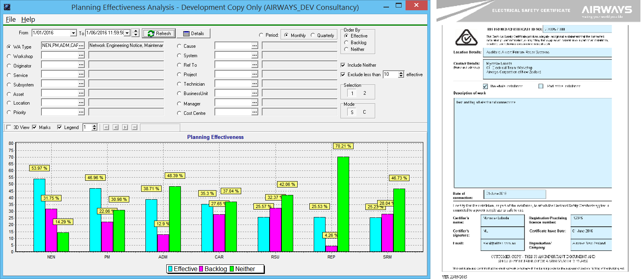Image resolution: width=644 pixels, height=279 pixels.
Task: Open the Details view
Action: (194, 34)
